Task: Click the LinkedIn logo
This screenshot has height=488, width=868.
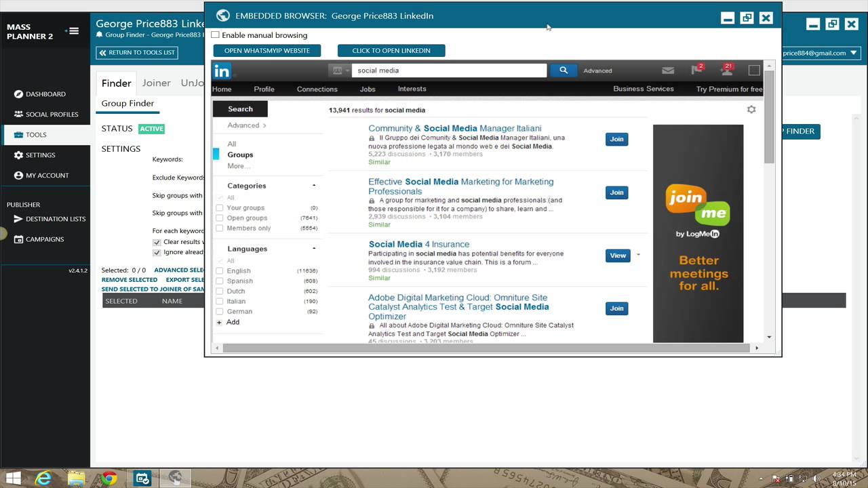Action: (x=222, y=70)
